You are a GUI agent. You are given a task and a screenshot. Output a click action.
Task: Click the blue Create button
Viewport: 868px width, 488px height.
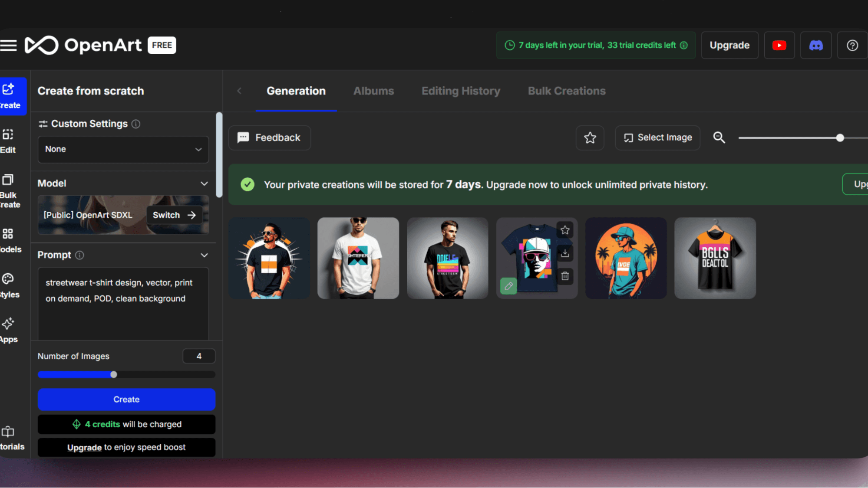tap(126, 399)
